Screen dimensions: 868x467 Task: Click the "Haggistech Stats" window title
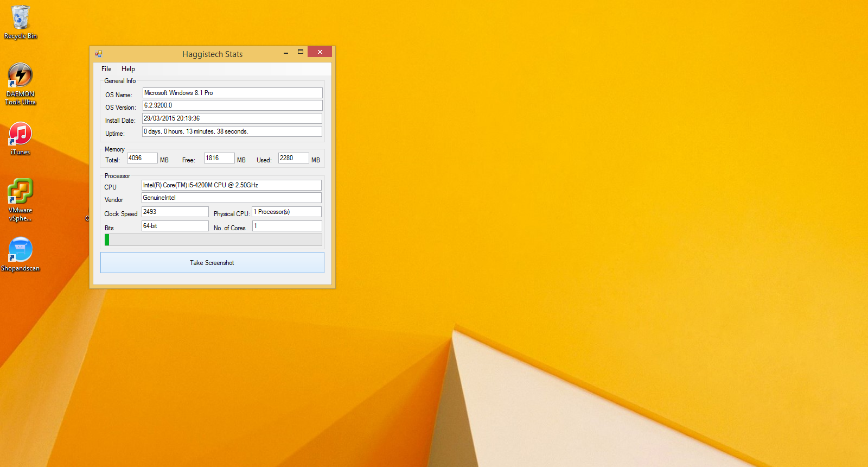pos(213,54)
